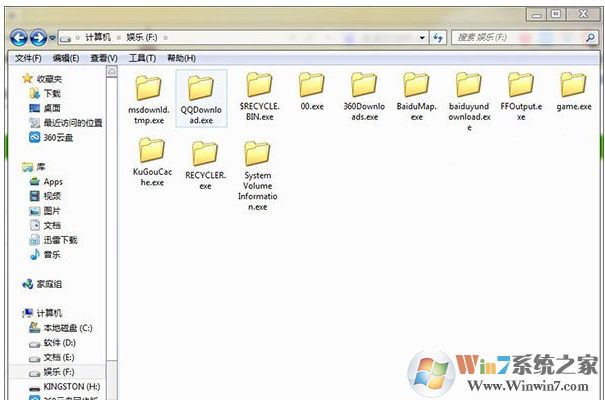Click 娱乐 (F:) segment in address bar

click(x=142, y=37)
